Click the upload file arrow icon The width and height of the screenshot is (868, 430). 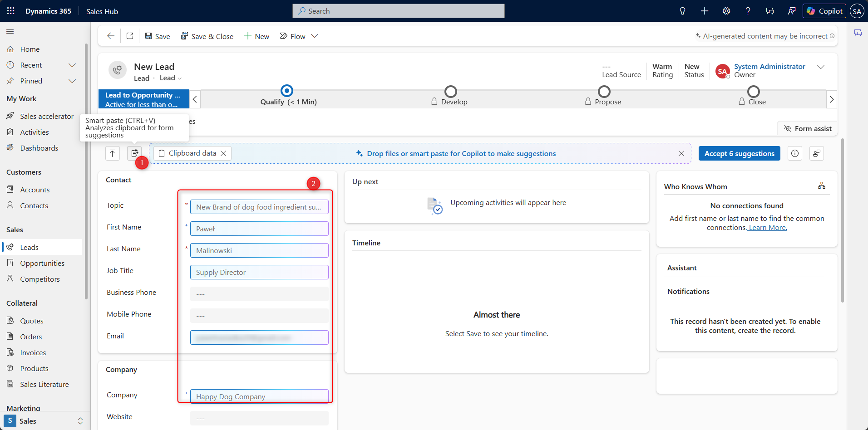[113, 153]
